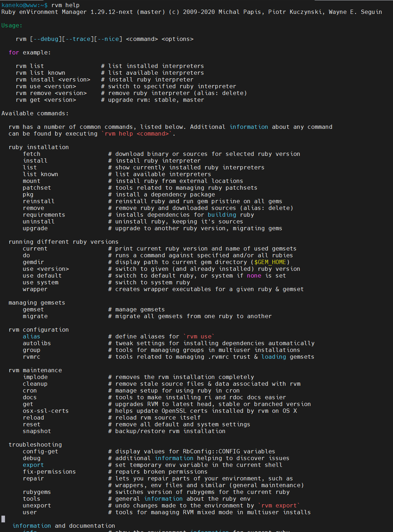The height and width of the screenshot is (532, 393).
Task: Click the 'Available commands:' heading
Action: pyautogui.click(x=35, y=114)
